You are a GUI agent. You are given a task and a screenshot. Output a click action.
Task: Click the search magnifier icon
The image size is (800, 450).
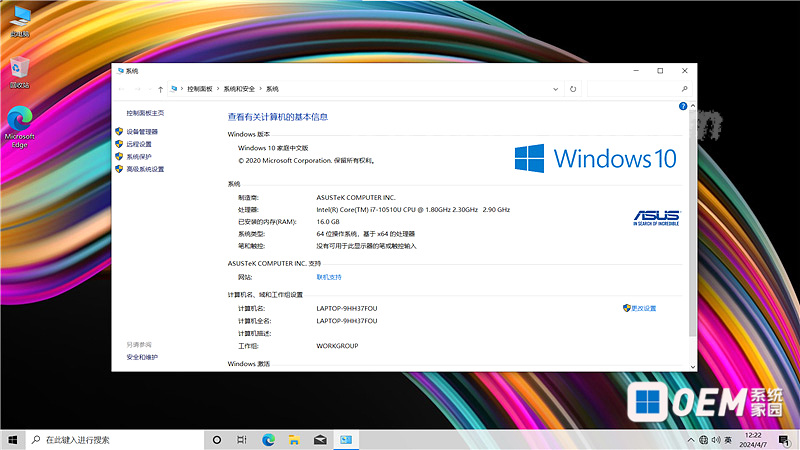point(684,89)
